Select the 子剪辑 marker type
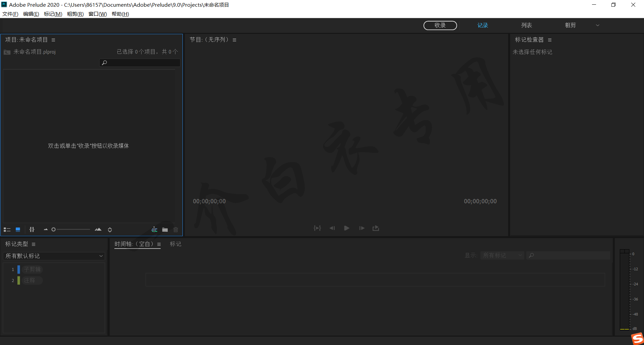 tap(32, 269)
